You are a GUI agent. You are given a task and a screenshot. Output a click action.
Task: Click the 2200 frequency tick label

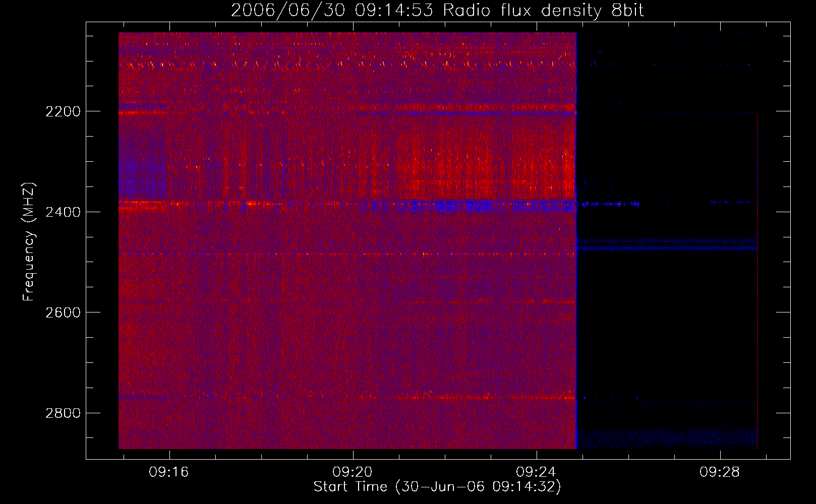[x=63, y=111]
